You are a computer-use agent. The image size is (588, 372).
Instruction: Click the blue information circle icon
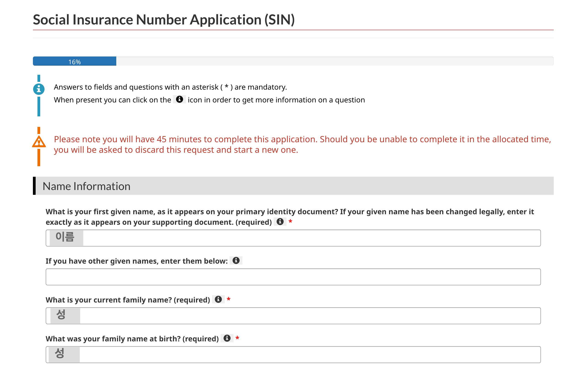39,89
